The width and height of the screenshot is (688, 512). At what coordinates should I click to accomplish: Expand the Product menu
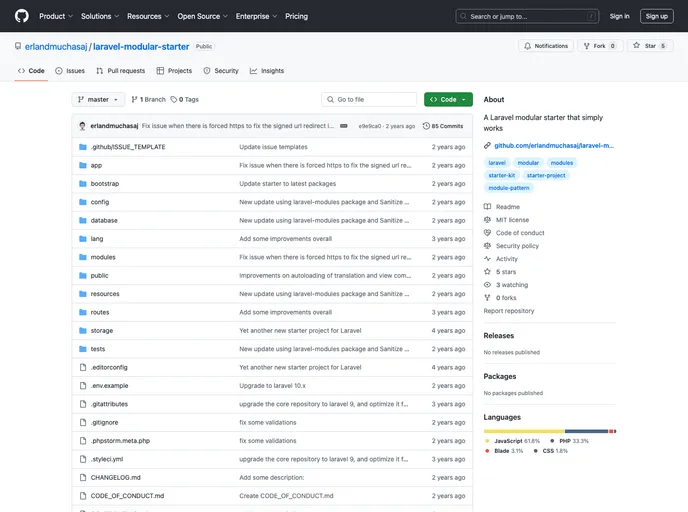point(56,16)
